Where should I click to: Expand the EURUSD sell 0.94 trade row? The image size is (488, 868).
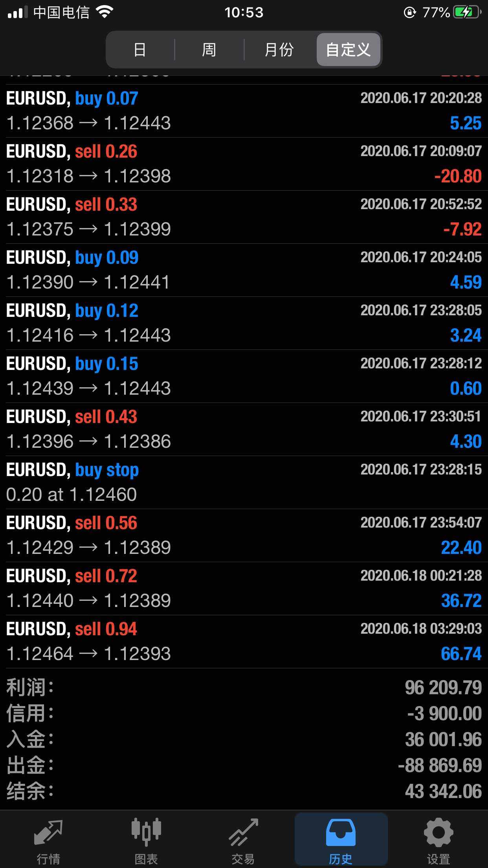(244, 642)
